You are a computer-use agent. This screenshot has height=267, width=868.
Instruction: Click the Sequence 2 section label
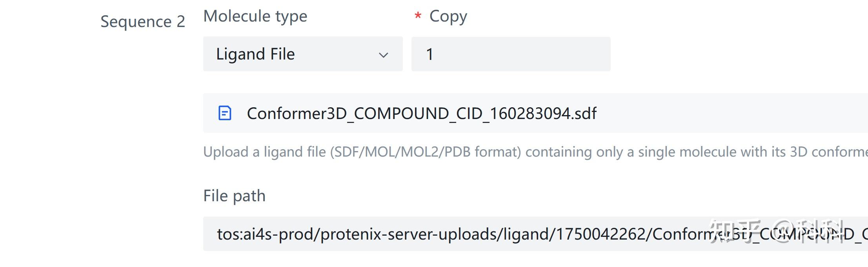pos(143,22)
